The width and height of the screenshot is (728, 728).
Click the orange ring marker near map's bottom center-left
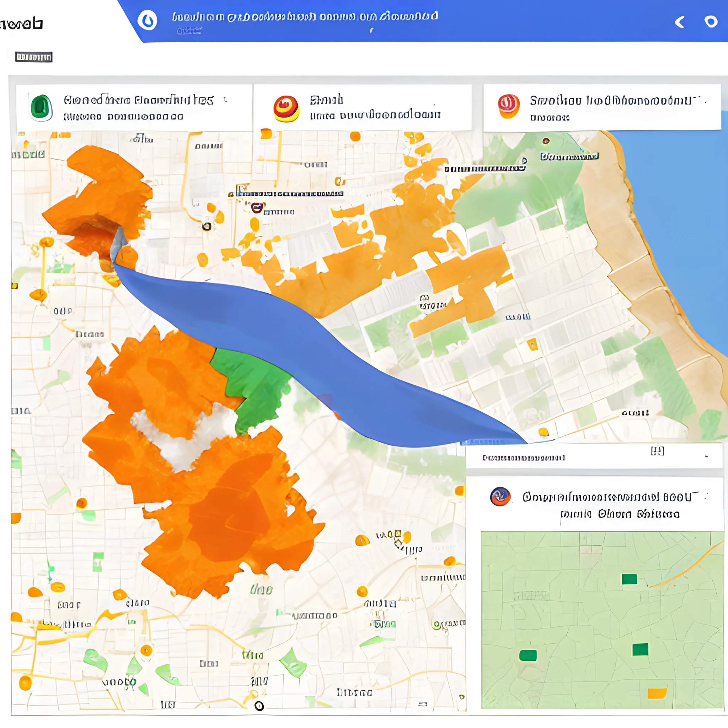(146, 651)
